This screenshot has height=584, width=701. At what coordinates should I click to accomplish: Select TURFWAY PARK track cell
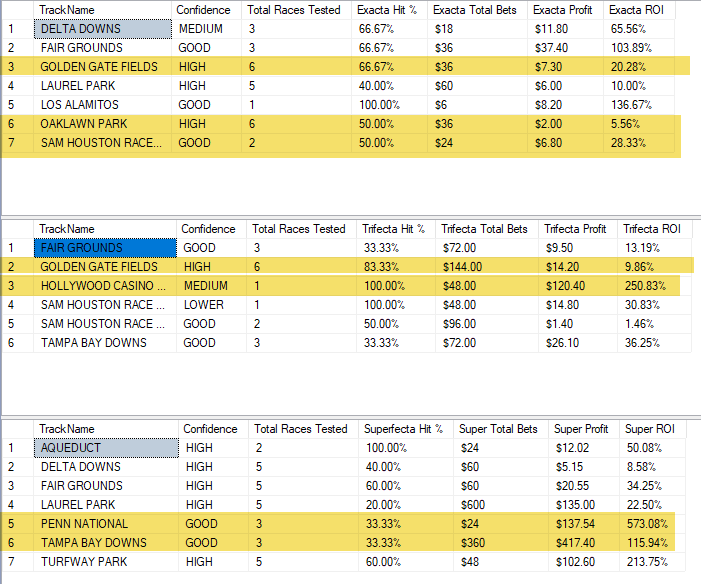pos(106,562)
